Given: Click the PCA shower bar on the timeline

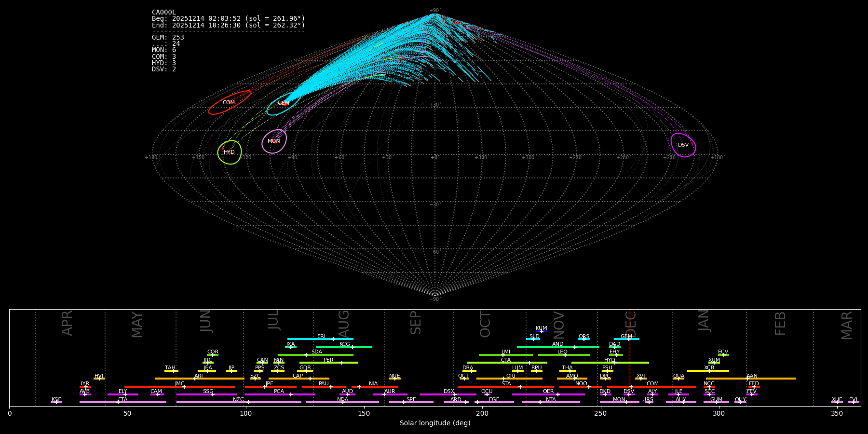Looking at the screenshot, I should [x=280, y=394].
